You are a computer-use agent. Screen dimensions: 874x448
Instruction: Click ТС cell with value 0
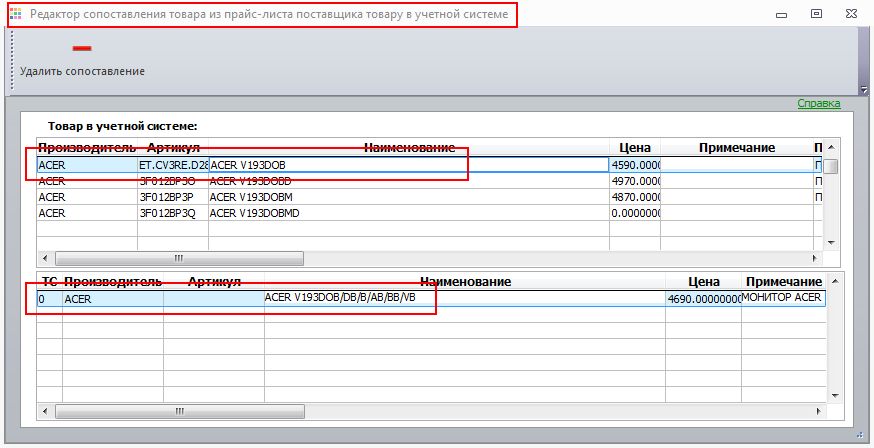click(x=50, y=299)
